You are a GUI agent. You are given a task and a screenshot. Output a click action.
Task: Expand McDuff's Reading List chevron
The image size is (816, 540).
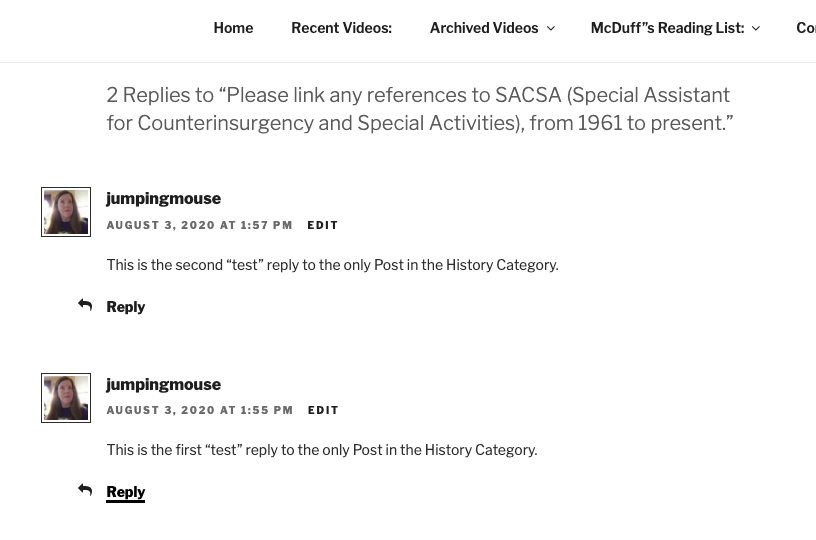[x=756, y=28]
